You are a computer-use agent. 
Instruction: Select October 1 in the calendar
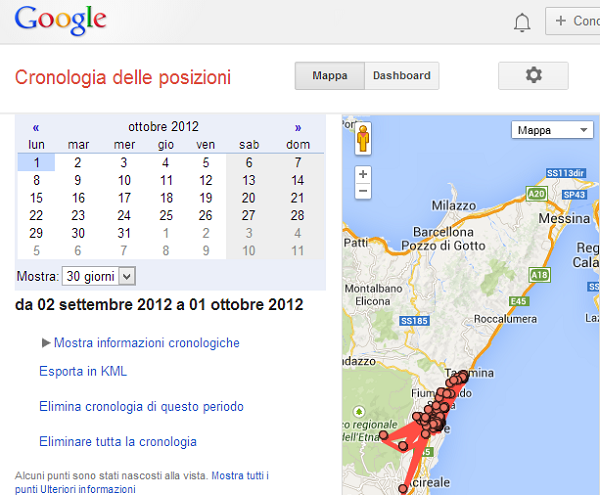(36, 163)
